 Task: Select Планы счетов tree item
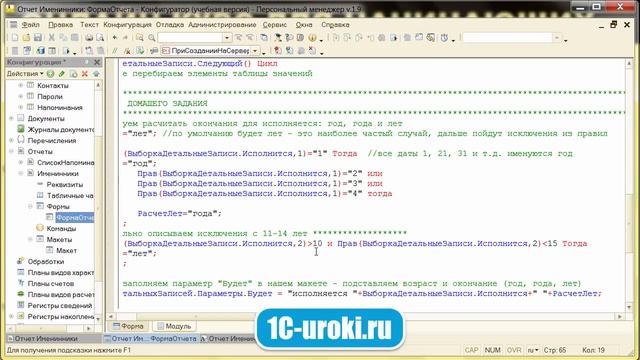tap(51, 284)
